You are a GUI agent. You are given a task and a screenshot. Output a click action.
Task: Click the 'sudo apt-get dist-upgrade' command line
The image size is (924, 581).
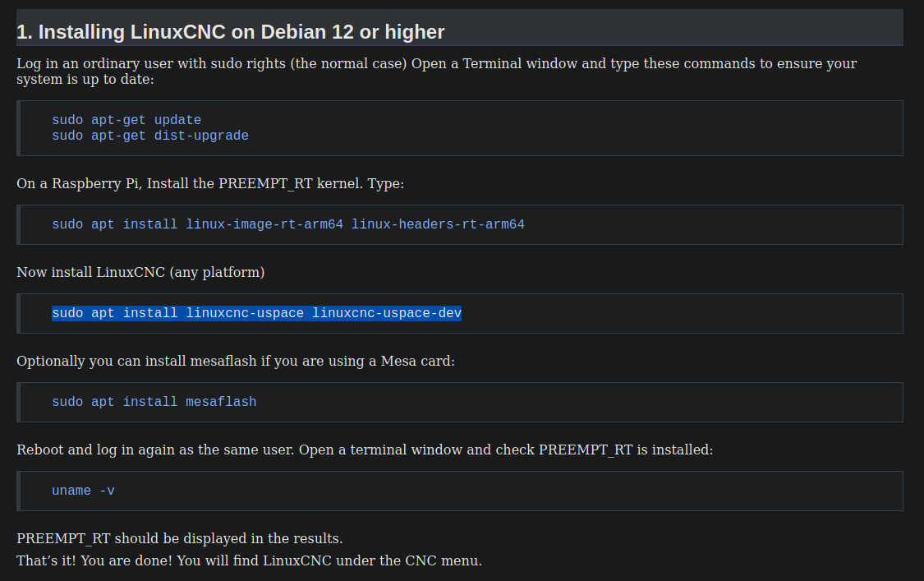click(150, 136)
